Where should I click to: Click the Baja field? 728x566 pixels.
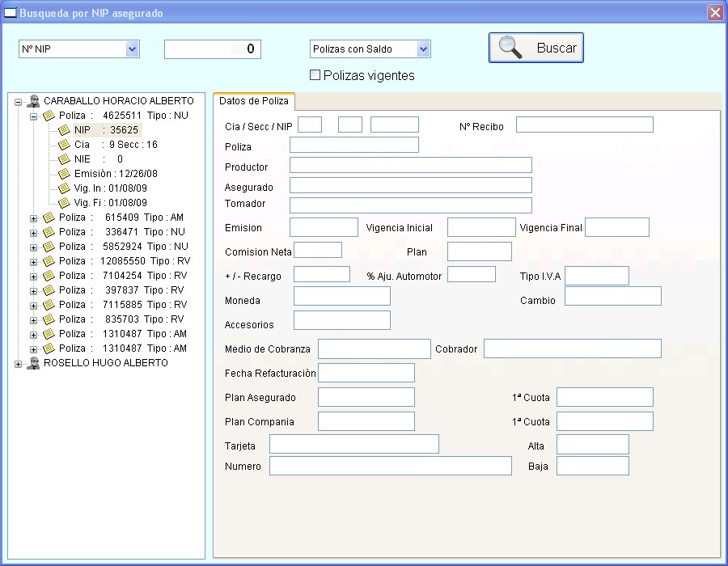coord(593,466)
